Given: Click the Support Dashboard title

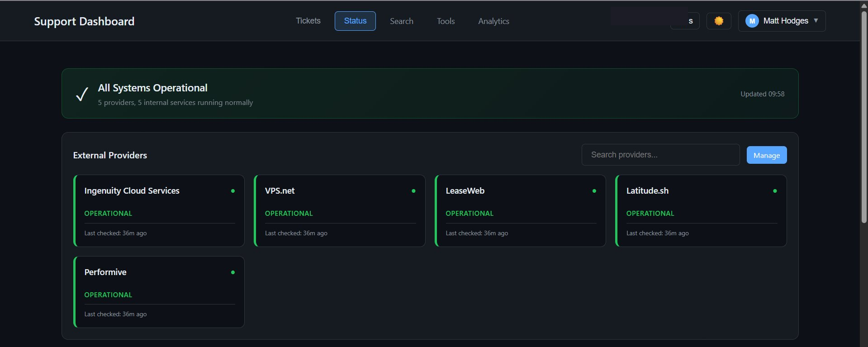Looking at the screenshot, I should [84, 21].
